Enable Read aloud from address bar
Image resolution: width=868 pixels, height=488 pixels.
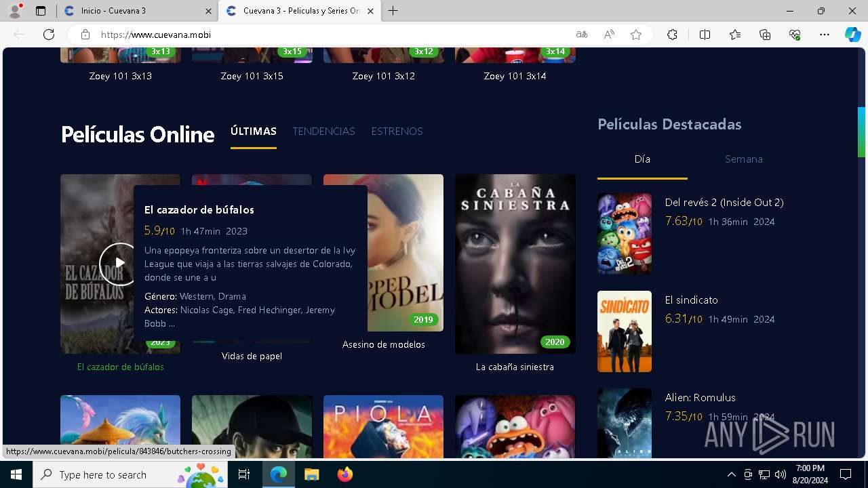point(609,35)
